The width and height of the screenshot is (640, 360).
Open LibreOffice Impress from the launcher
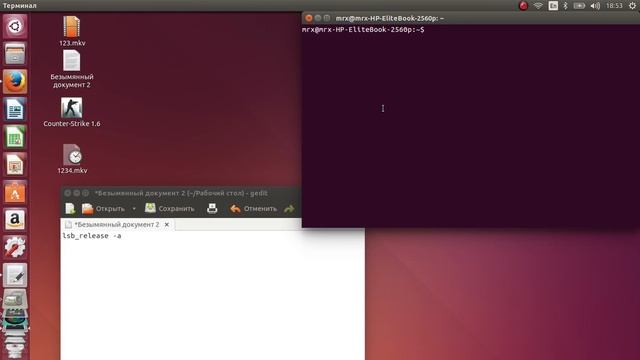click(15, 164)
